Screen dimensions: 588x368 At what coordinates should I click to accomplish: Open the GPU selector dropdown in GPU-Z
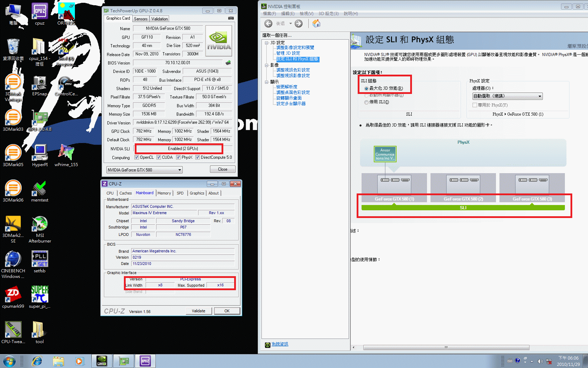pos(144,170)
